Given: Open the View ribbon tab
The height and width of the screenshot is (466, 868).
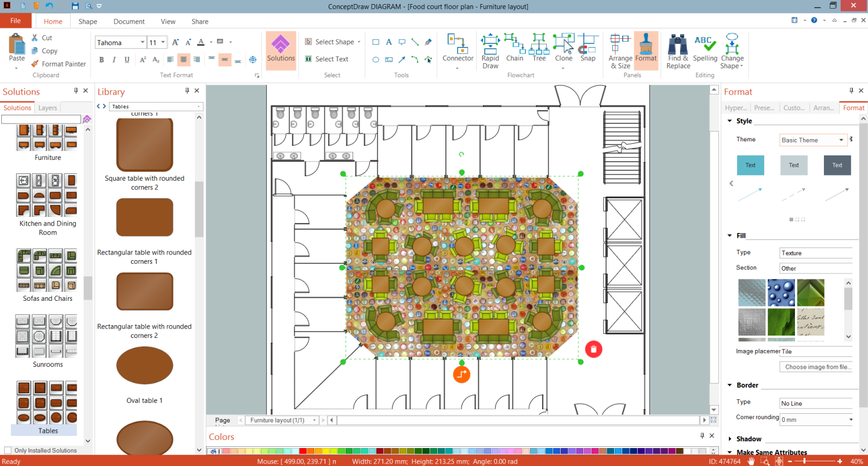Looking at the screenshot, I should click(168, 21).
